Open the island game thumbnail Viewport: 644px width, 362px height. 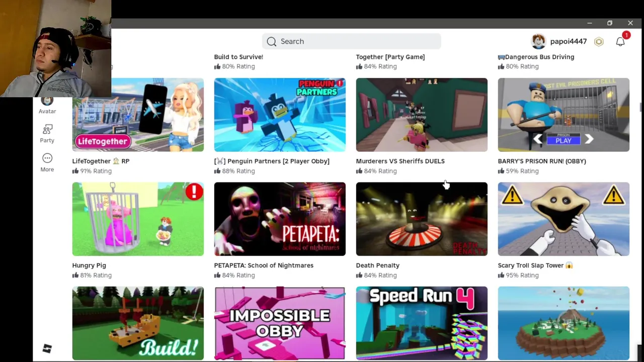563,323
